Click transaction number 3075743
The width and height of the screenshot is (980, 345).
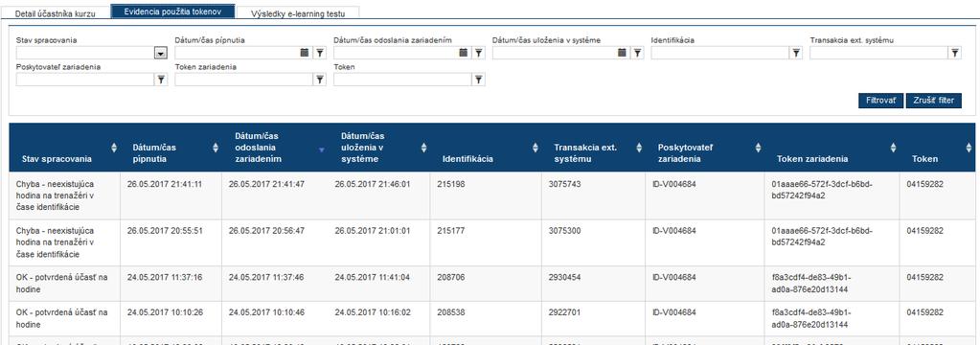click(564, 184)
